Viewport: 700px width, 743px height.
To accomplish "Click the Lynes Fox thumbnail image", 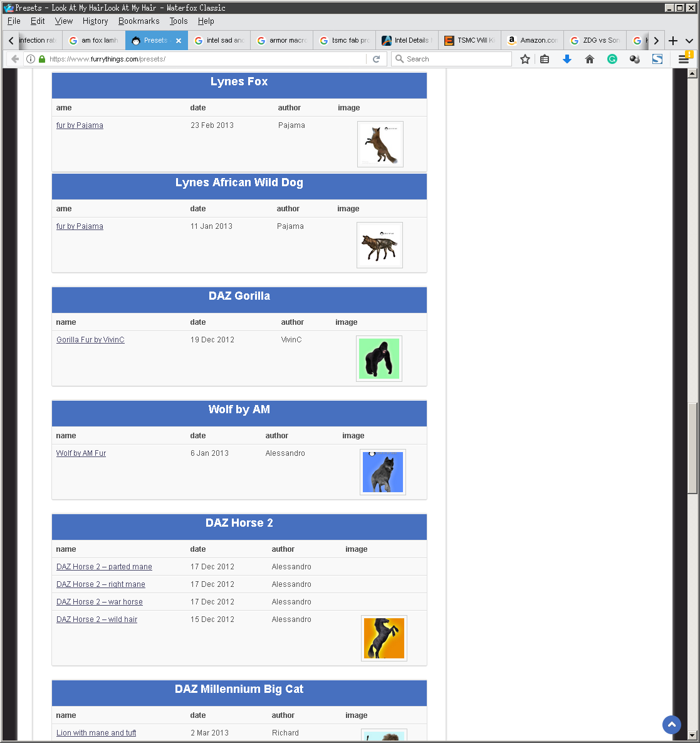I will 380,144.
